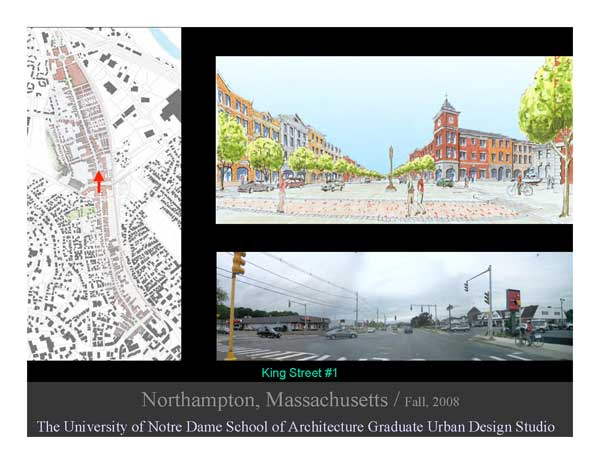Click the Notre Dame School of Architecture line
This screenshot has height=464, width=600.
coord(296,427)
